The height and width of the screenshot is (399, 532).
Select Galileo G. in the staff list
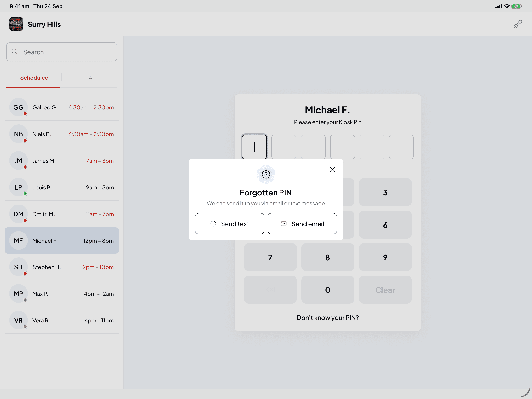[x=61, y=107]
